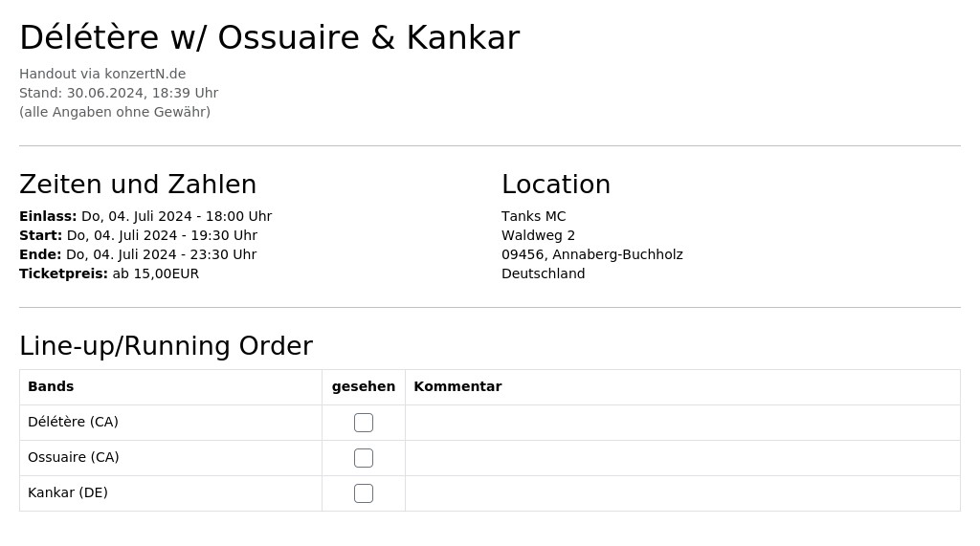Select the Ossuaire (CA) band entry
Image resolution: width=980 pixels, height=546 pixels.
[74, 457]
